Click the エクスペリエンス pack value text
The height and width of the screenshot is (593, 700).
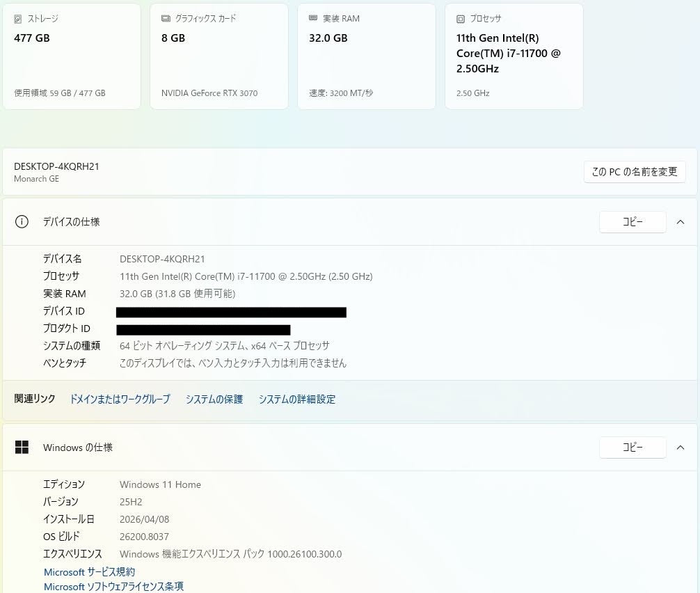coord(231,554)
